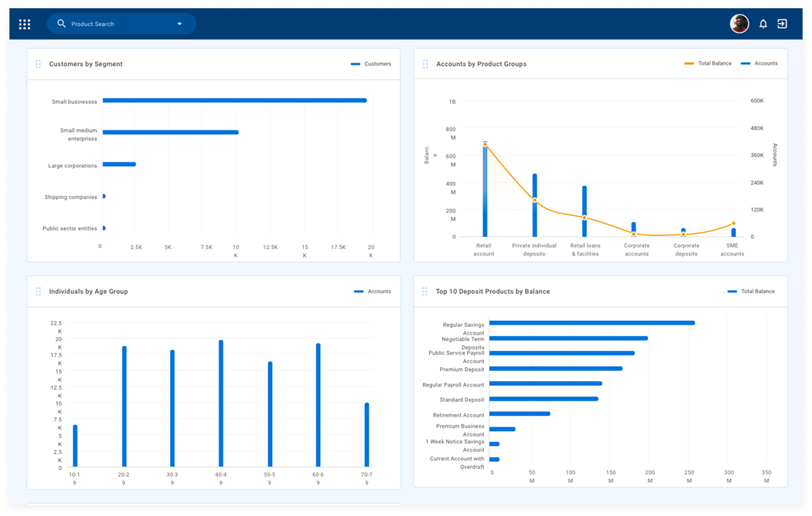Image resolution: width=812 pixels, height=516 pixels.
Task: Click the Shipping companies label
Action: 71,197
